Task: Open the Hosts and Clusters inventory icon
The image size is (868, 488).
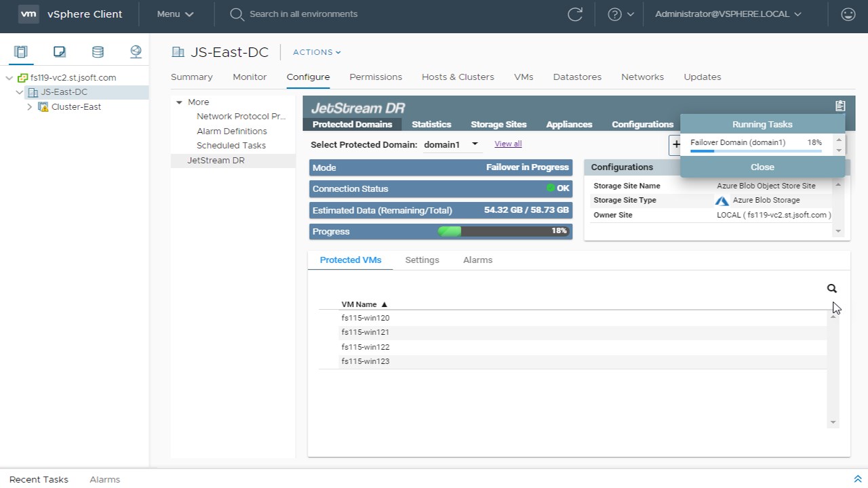Action: pyautogui.click(x=21, y=52)
